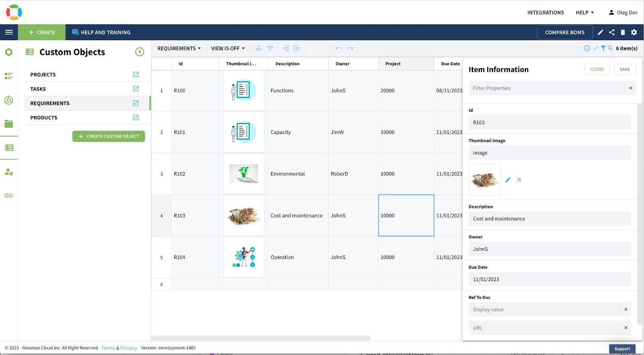Open the Privacy link in footer

click(129, 348)
